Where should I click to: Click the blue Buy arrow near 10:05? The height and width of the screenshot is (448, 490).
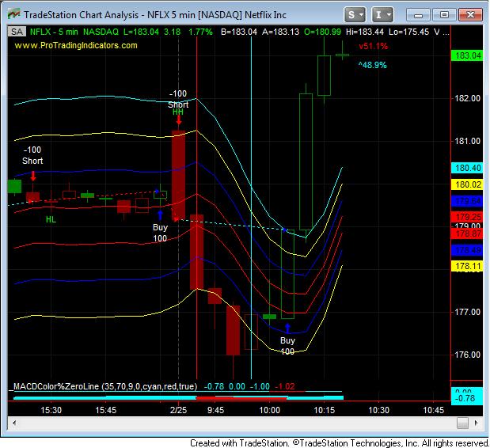[287, 328]
